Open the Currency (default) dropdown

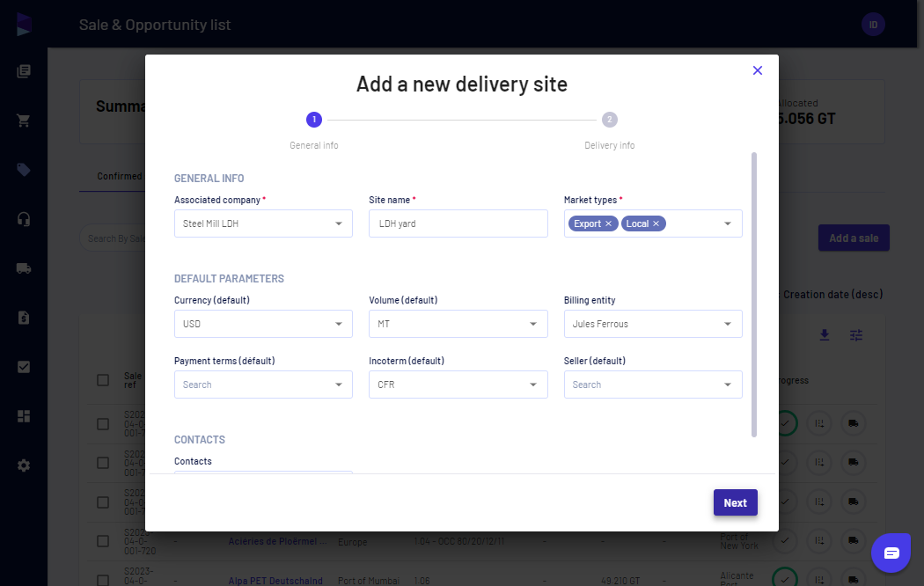pyautogui.click(x=263, y=324)
